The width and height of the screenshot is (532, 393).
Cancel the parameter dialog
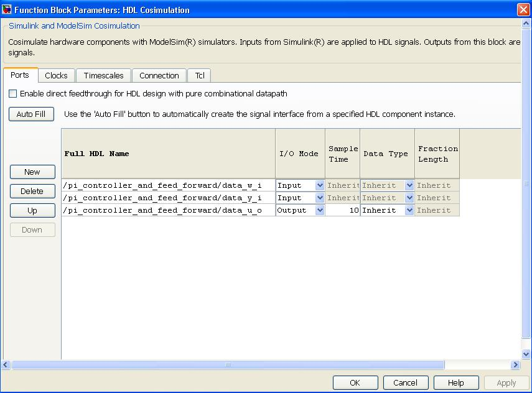click(405, 382)
